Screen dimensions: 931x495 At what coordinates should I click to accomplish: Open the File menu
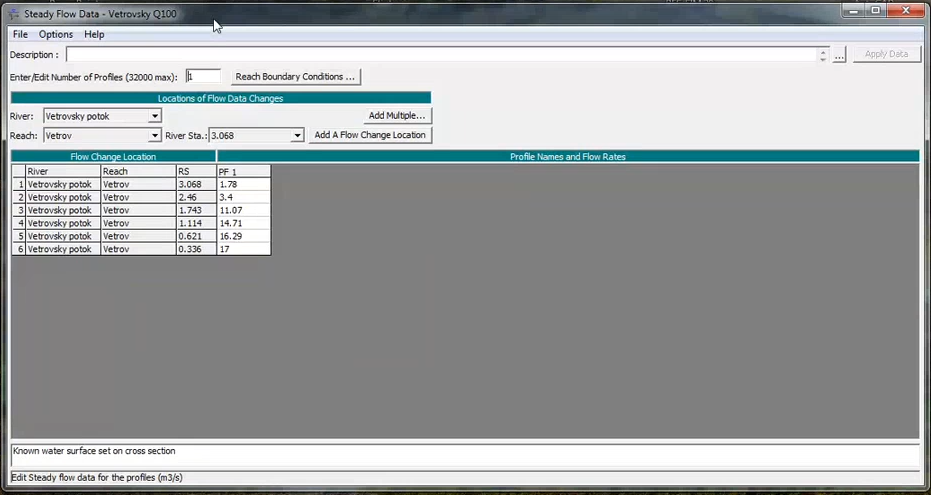point(20,34)
